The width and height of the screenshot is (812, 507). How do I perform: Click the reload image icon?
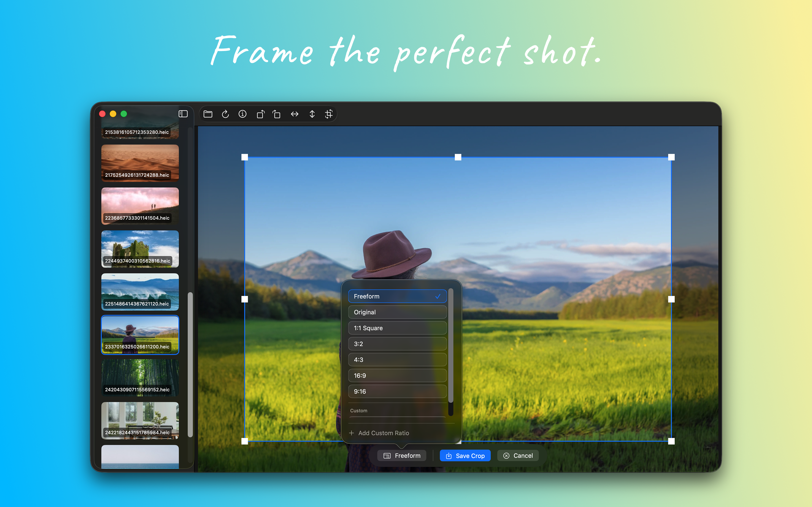pyautogui.click(x=225, y=114)
